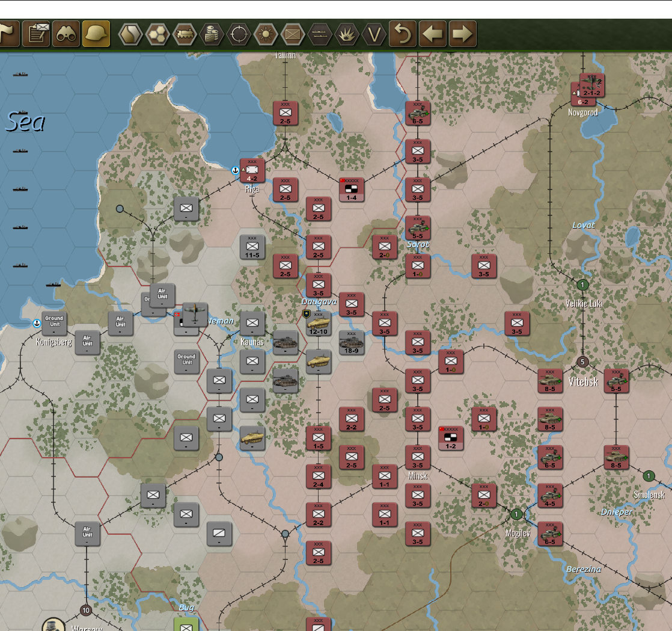Image resolution: width=672 pixels, height=631 pixels.
Task: Select the Soviet 2-5 unit below Tallinn
Action: (285, 113)
